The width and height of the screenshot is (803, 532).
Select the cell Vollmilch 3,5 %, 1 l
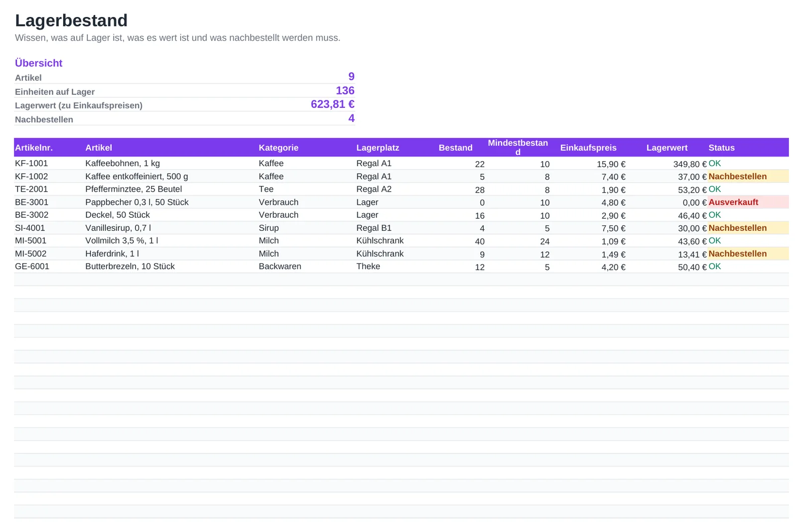point(121,240)
